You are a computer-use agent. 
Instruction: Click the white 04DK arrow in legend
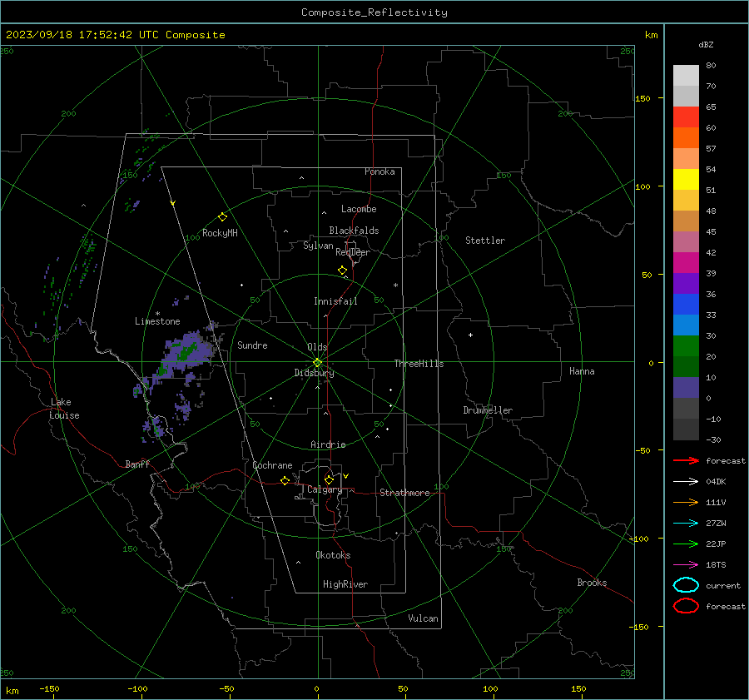(686, 481)
